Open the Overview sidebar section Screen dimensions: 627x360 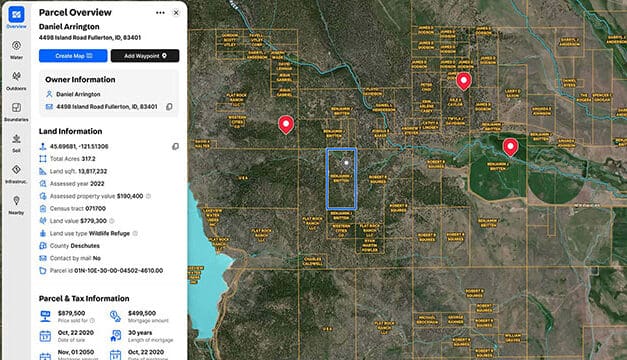pyautogui.click(x=16, y=18)
